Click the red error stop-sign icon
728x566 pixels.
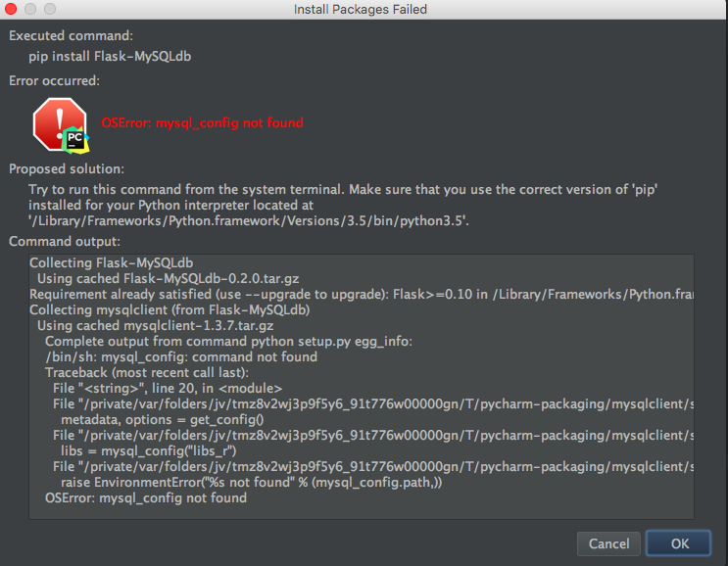(60, 124)
